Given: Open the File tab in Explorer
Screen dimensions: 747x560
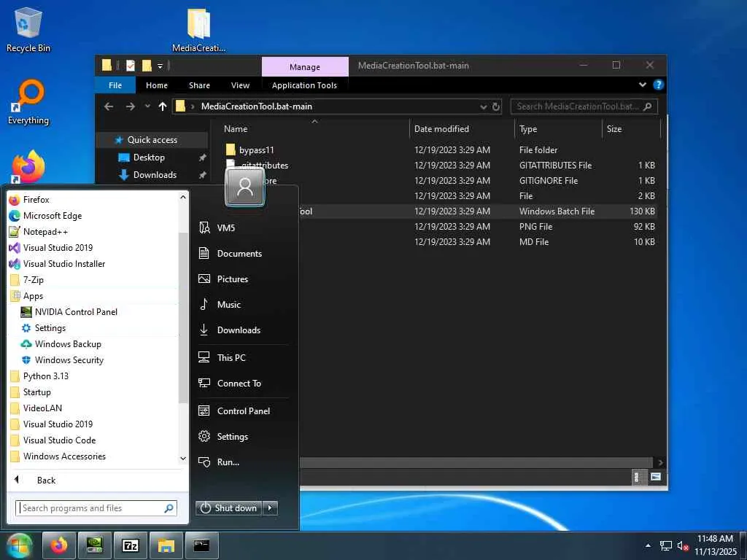Looking at the screenshot, I should pyautogui.click(x=115, y=85).
